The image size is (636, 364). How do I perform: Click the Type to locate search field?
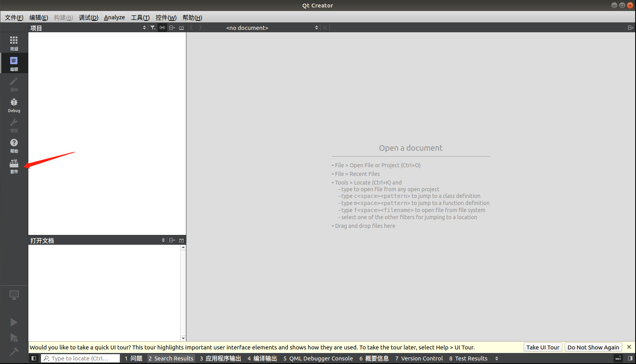click(x=81, y=358)
